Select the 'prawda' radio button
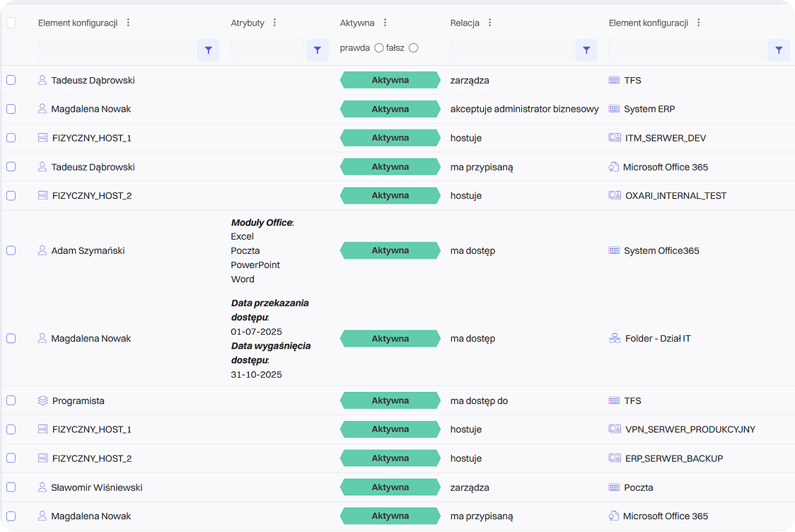This screenshot has width=795, height=532. [x=379, y=48]
